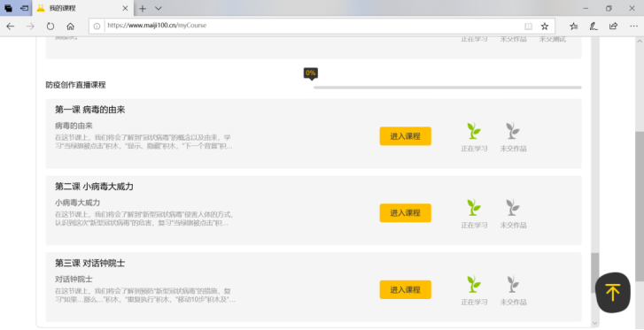Click the inner page scrollbar thumb
Screen dimensions: 644x330
(594, 273)
